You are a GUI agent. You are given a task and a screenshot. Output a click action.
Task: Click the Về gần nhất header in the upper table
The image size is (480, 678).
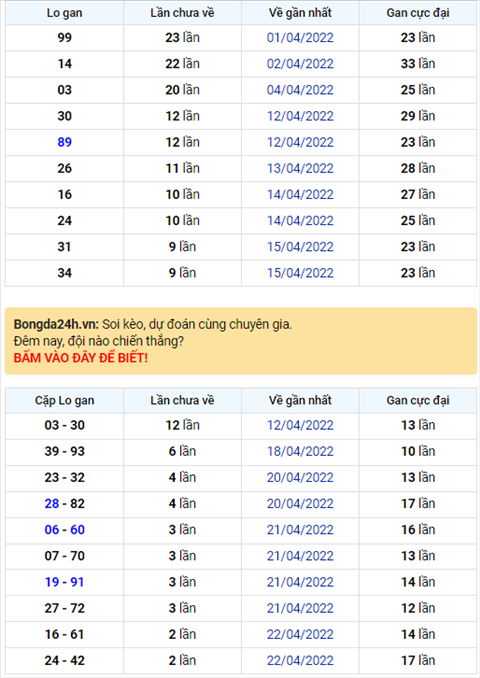pyautogui.click(x=300, y=13)
